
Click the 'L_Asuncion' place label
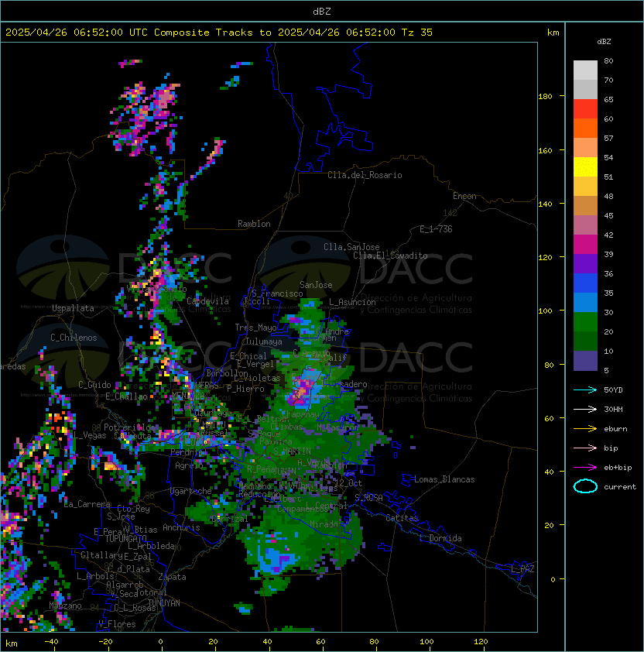(352, 302)
